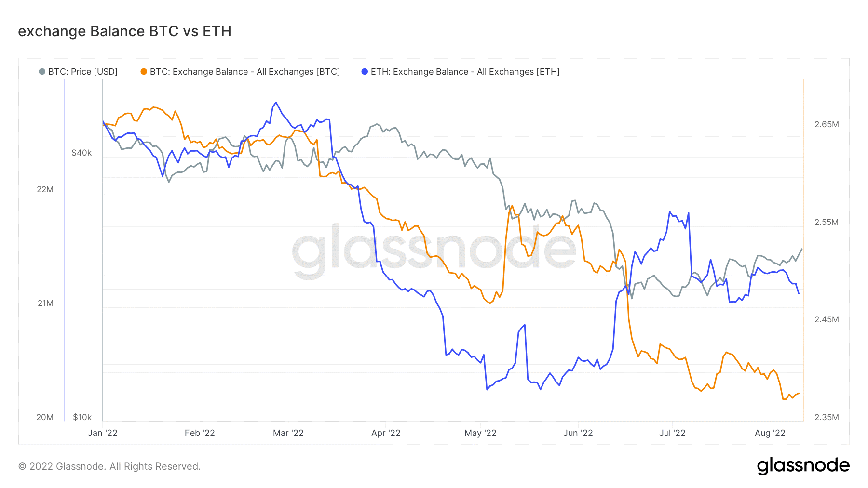The image size is (868, 488).
Task: Click the 22M left axis label
Action: [x=45, y=189]
